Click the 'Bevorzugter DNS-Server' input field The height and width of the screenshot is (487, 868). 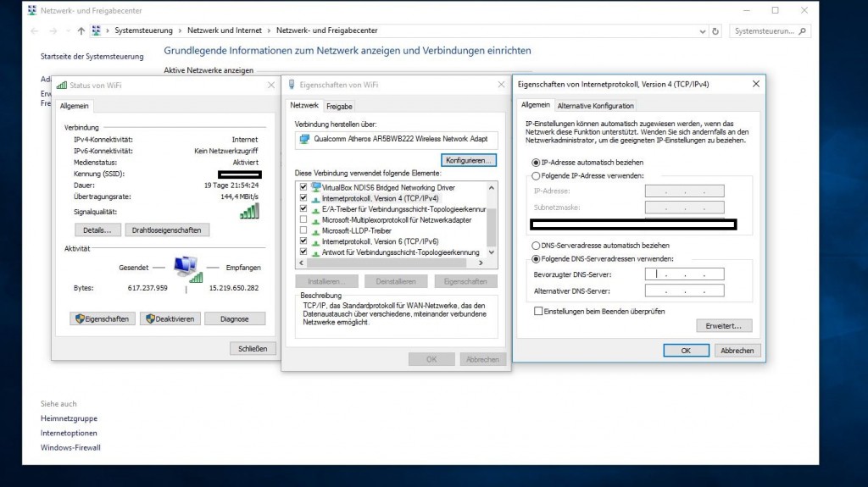[684, 274]
